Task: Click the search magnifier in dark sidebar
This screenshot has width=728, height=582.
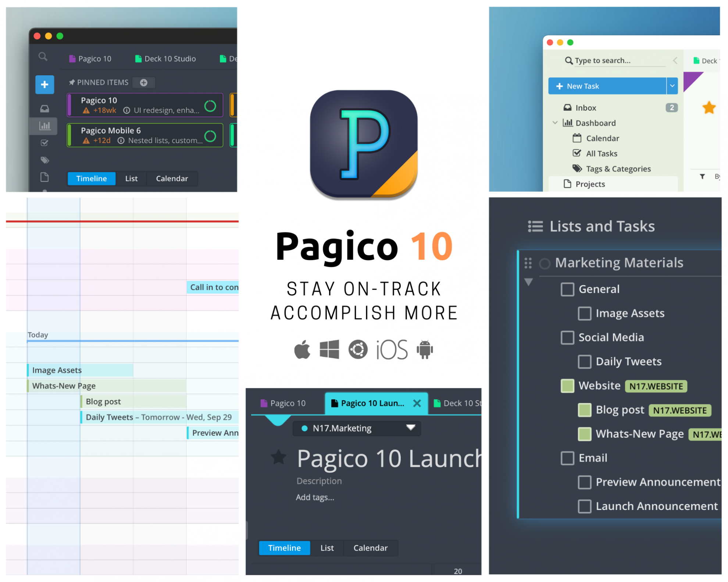Action: [43, 57]
